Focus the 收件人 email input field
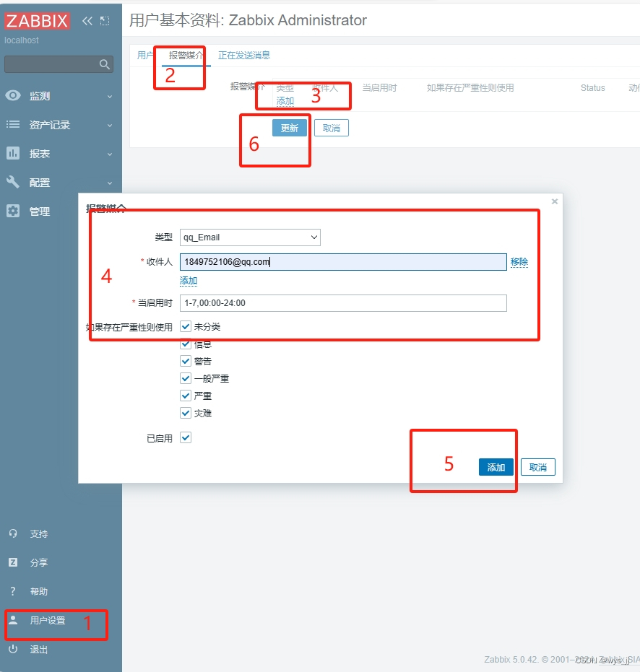Image resolution: width=640 pixels, height=672 pixels. [x=343, y=262]
